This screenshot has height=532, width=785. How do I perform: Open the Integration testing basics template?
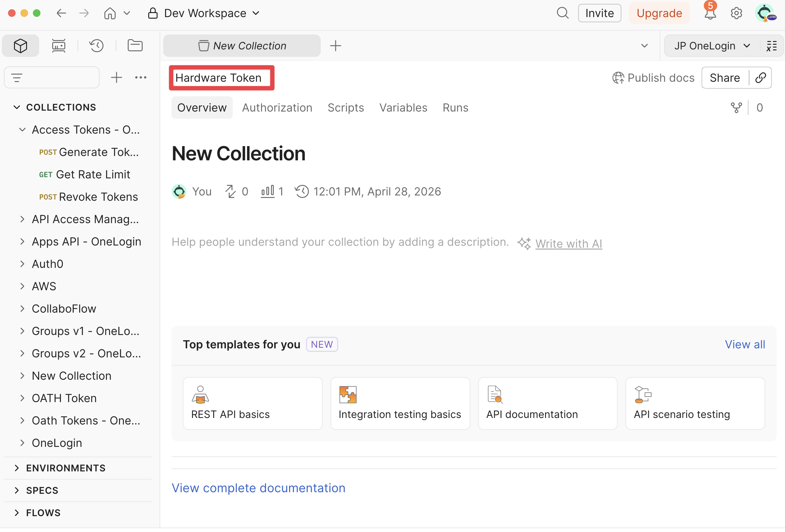pyautogui.click(x=400, y=404)
